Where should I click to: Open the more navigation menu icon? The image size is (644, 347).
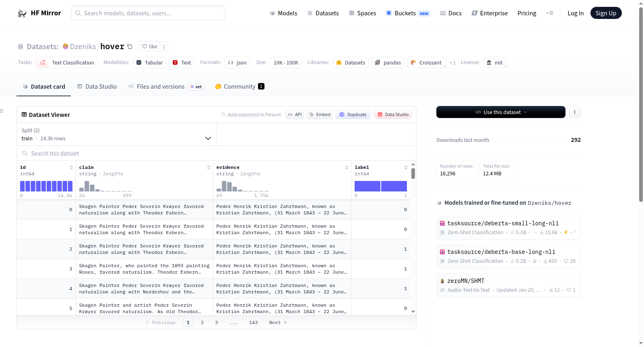click(x=549, y=13)
